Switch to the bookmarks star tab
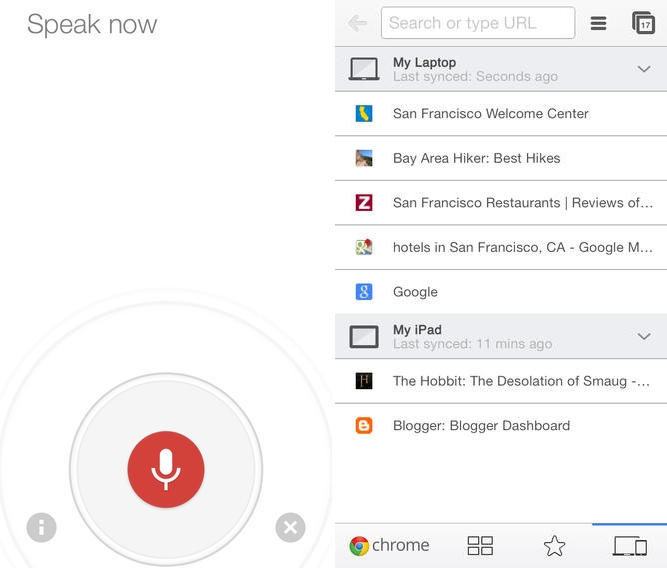This screenshot has width=667, height=568. pyautogui.click(x=554, y=546)
